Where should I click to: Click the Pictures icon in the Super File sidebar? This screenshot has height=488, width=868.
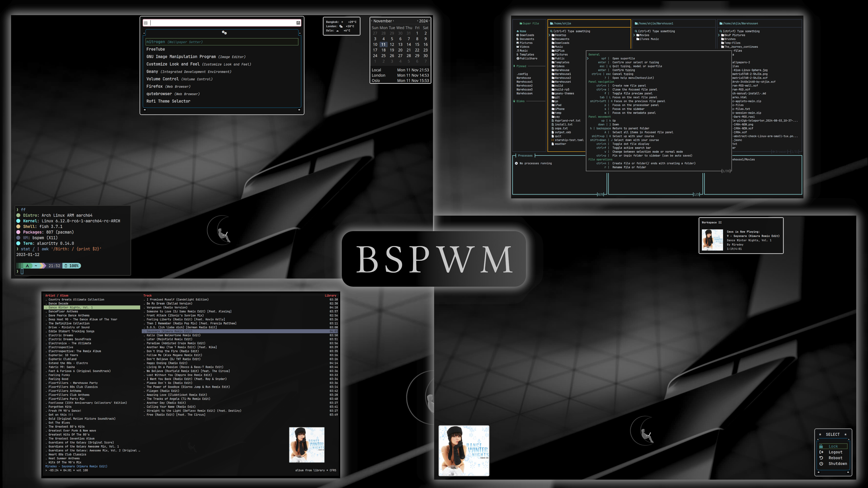click(x=518, y=43)
